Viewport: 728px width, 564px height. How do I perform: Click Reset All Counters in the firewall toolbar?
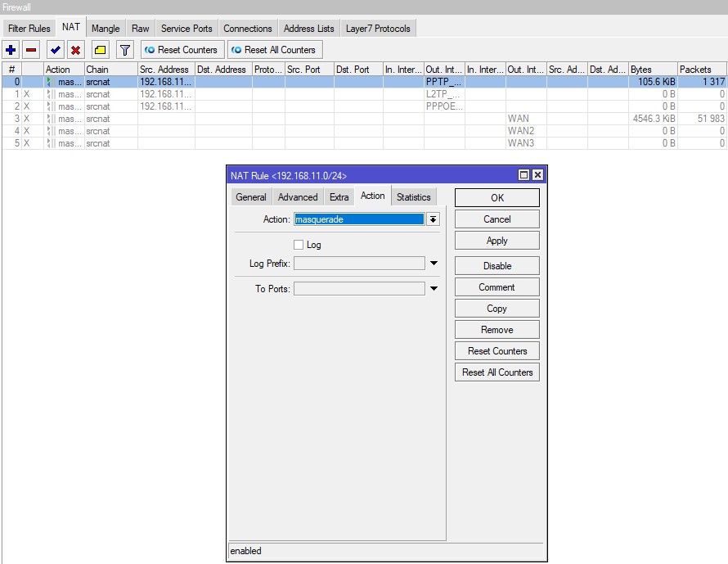pyautogui.click(x=275, y=50)
